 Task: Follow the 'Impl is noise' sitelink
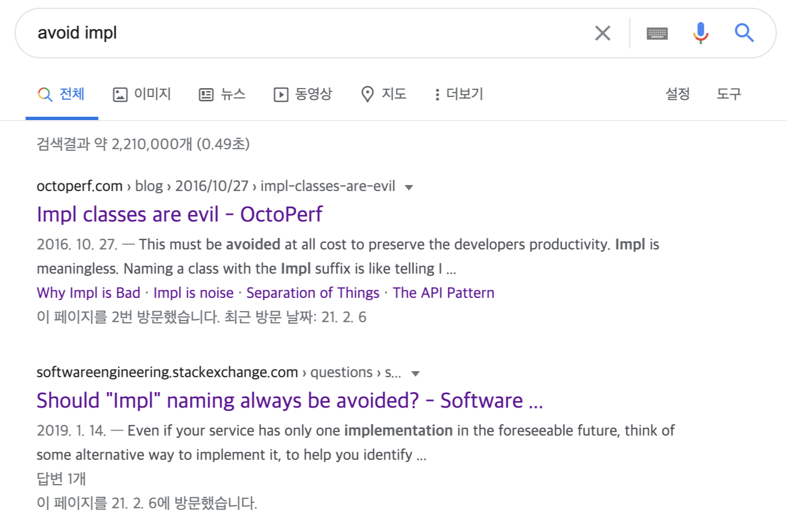pyautogui.click(x=193, y=293)
